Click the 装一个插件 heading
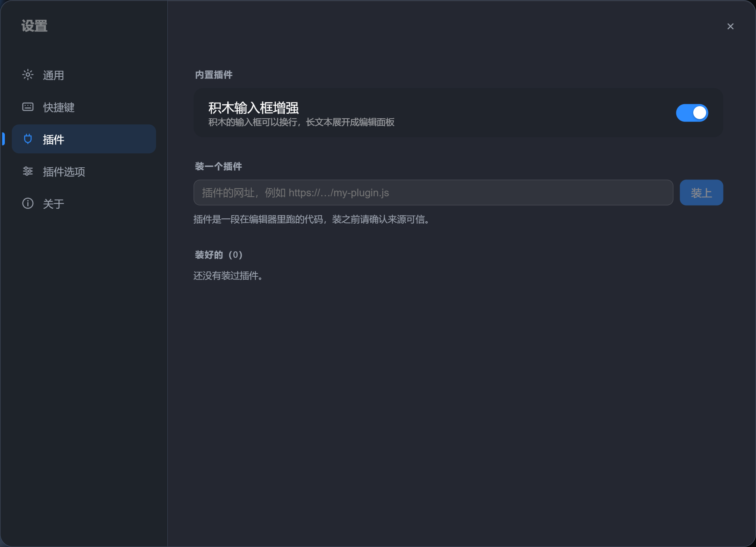 click(218, 167)
